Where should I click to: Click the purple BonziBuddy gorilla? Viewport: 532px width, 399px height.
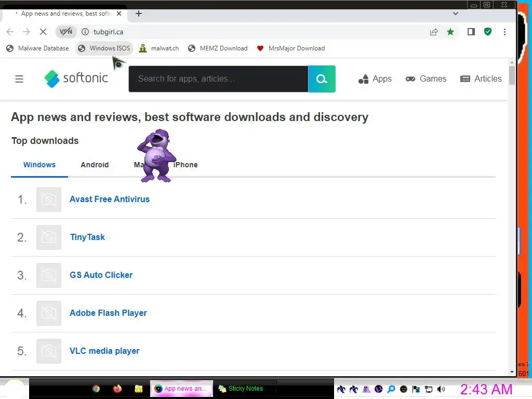tap(156, 156)
